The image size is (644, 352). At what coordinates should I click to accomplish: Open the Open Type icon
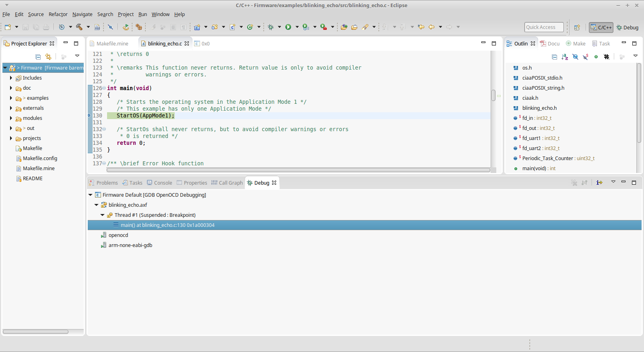click(344, 27)
